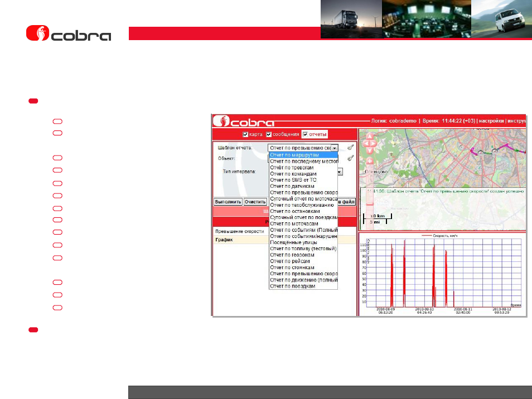The height and width of the screenshot is (399, 532).
Task: Select Отчет по поездкам in list
Action: click(303, 286)
